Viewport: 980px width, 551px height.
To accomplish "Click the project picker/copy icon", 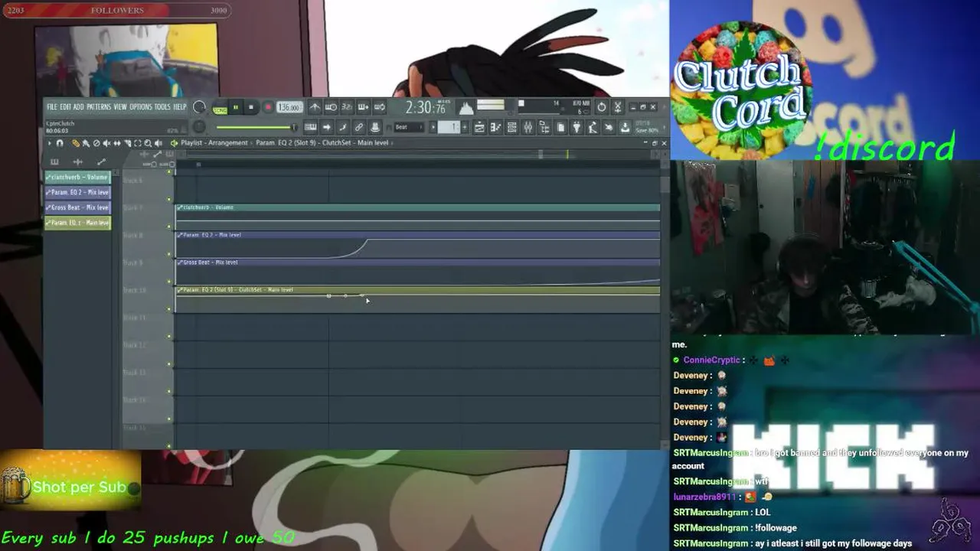I will coord(560,127).
